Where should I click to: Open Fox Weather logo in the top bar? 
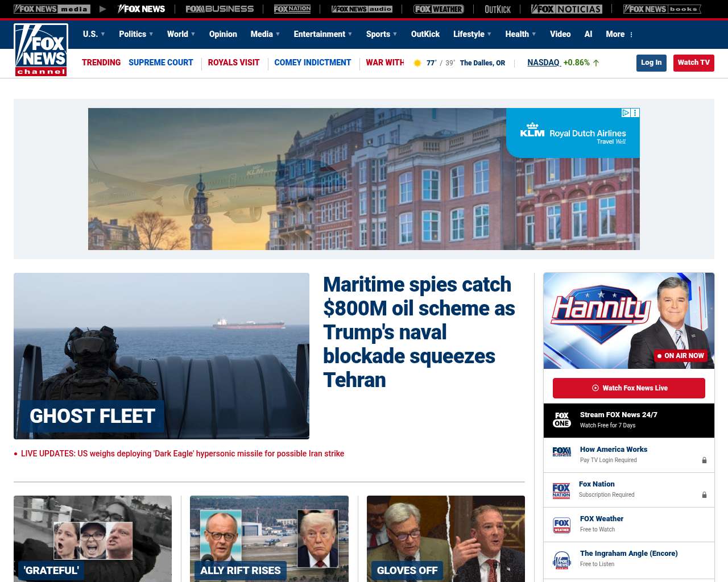(x=439, y=9)
